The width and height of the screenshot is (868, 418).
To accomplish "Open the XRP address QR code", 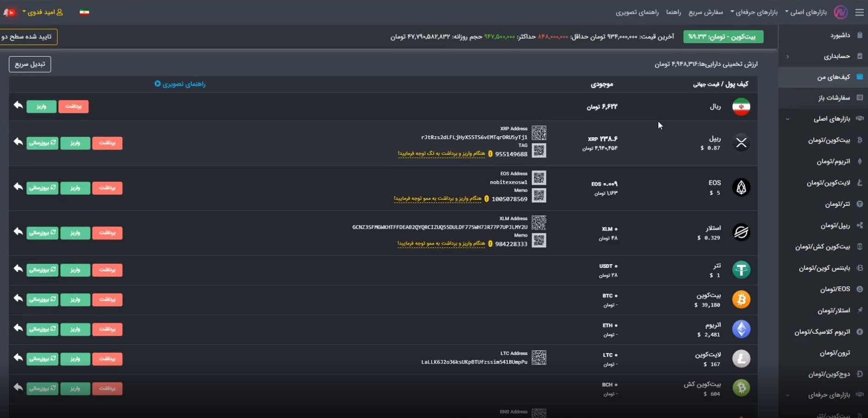I will (x=539, y=133).
